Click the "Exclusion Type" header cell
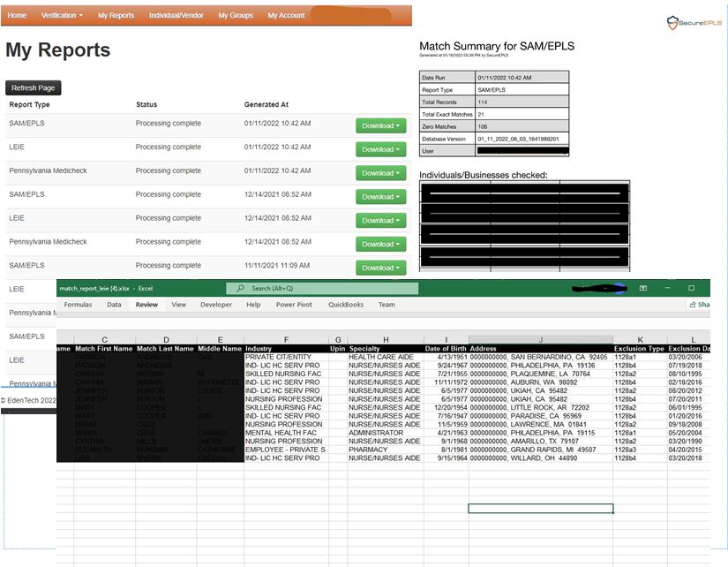 tap(641, 349)
